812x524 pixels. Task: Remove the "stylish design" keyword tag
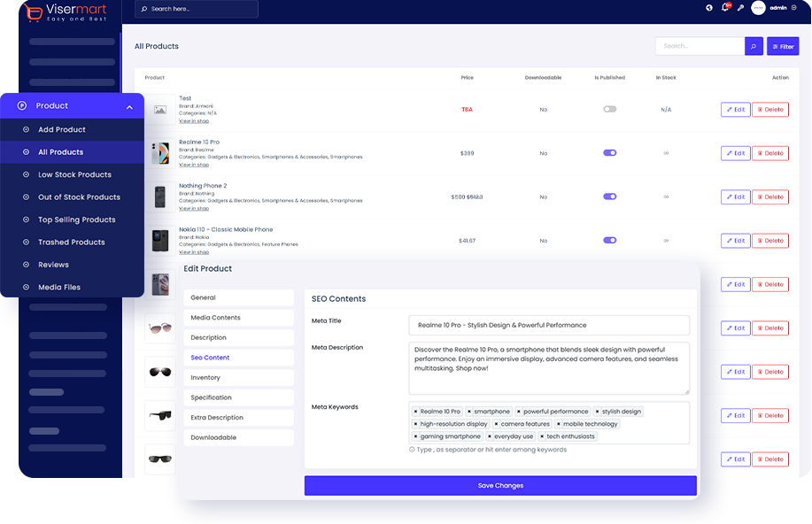(x=597, y=412)
